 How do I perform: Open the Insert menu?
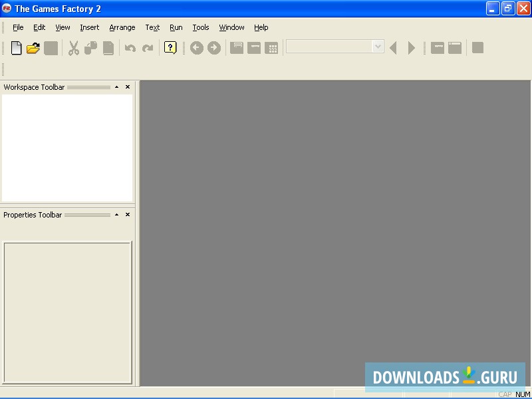pyautogui.click(x=90, y=27)
